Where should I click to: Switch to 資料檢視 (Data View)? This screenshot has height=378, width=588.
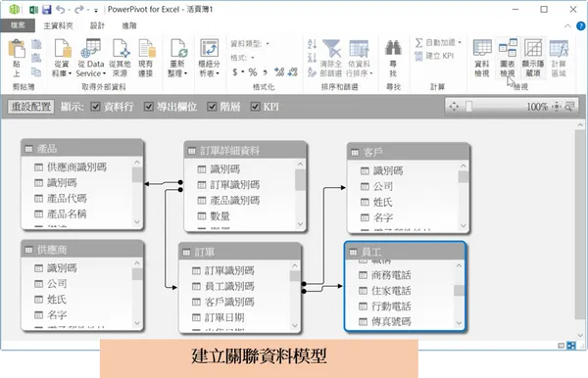(482, 58)
